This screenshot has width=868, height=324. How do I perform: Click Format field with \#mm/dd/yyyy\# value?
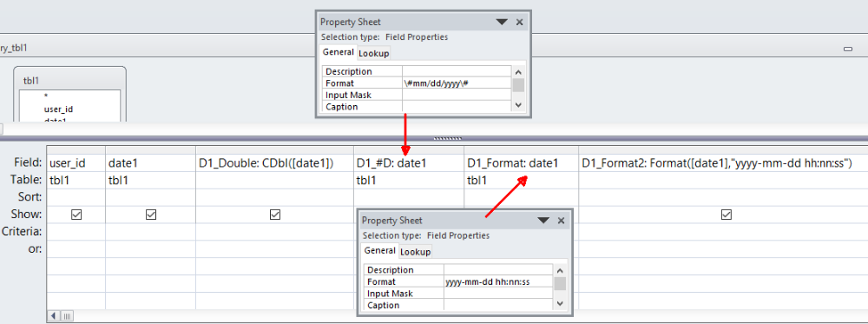pos(457,83)
